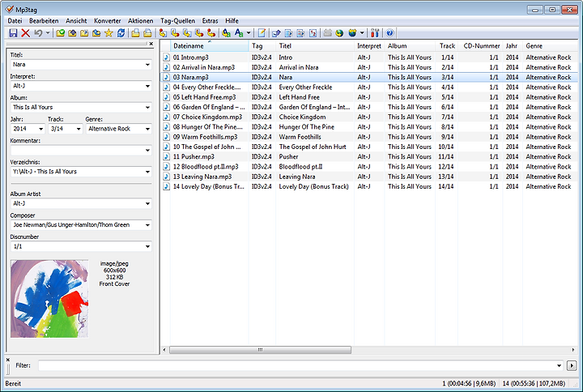This screenshot has width=583, height=392.
Task: Click the Discnumber field showing 1/1
Action: click(81, 246)
